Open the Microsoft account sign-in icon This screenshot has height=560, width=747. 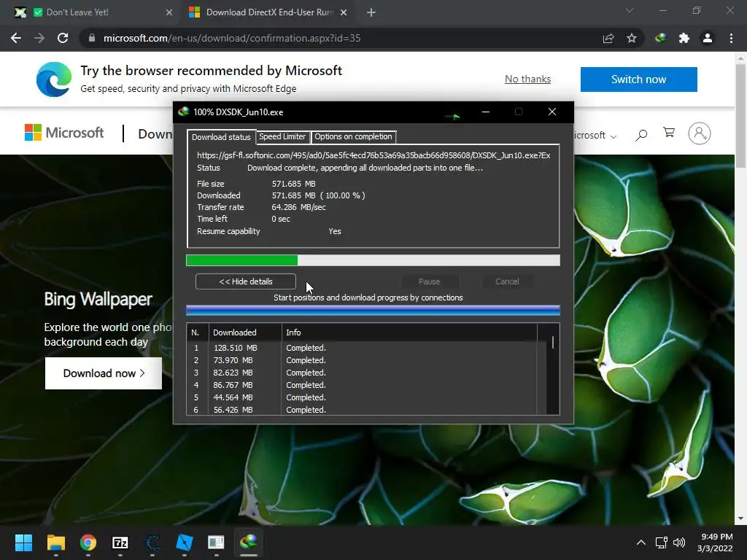point(700,133)
